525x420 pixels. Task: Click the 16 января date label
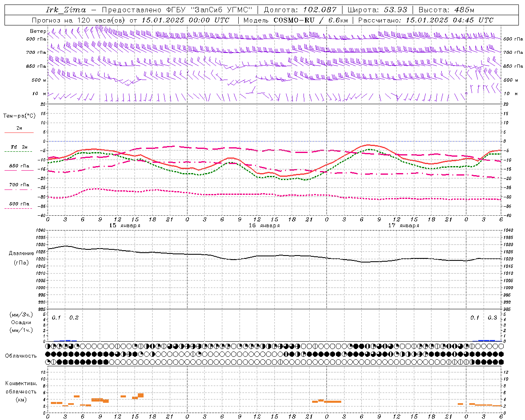pos(264,226)
